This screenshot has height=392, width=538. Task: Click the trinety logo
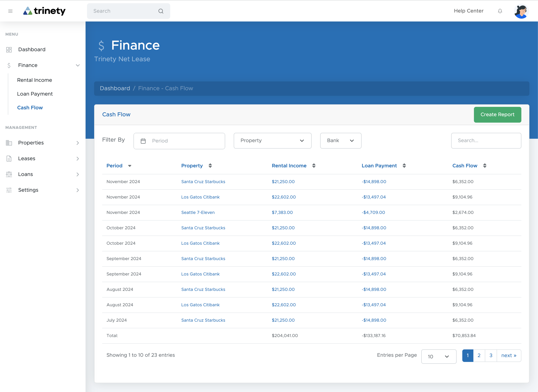tap(44, 11)
